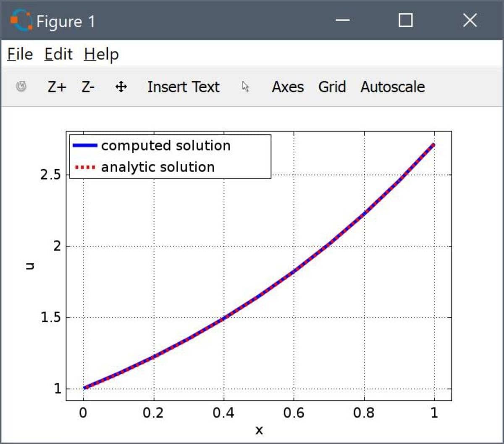Viewport: 504px width, 444px height.
Task: Activate the pan/move tool on the toolbar
Action: point(121,87)
